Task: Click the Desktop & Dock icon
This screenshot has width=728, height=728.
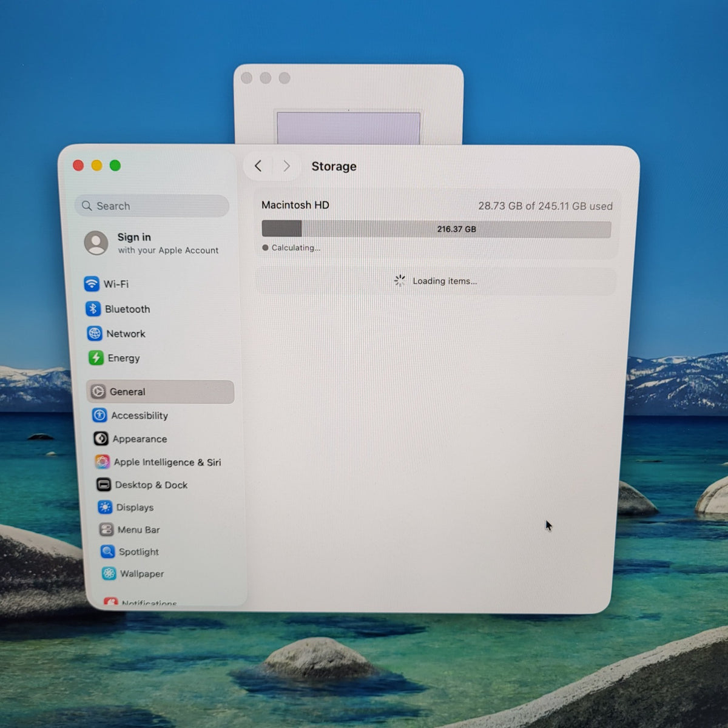Action: (104, 485)
